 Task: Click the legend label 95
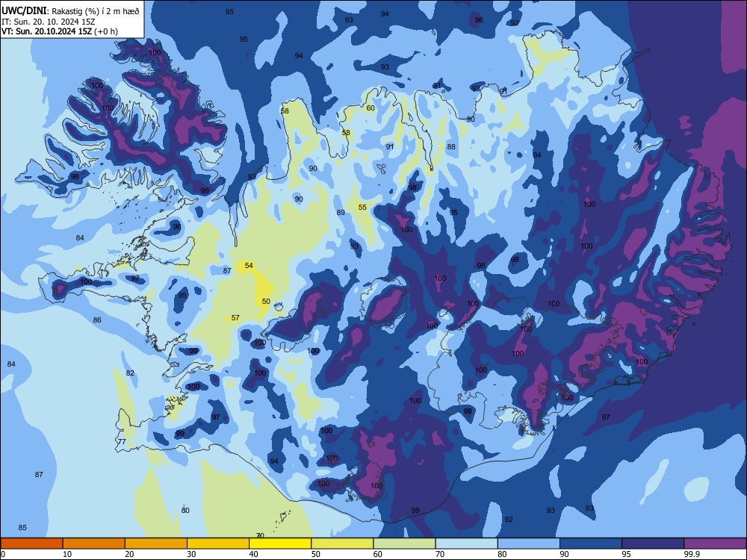pos(626,554)
